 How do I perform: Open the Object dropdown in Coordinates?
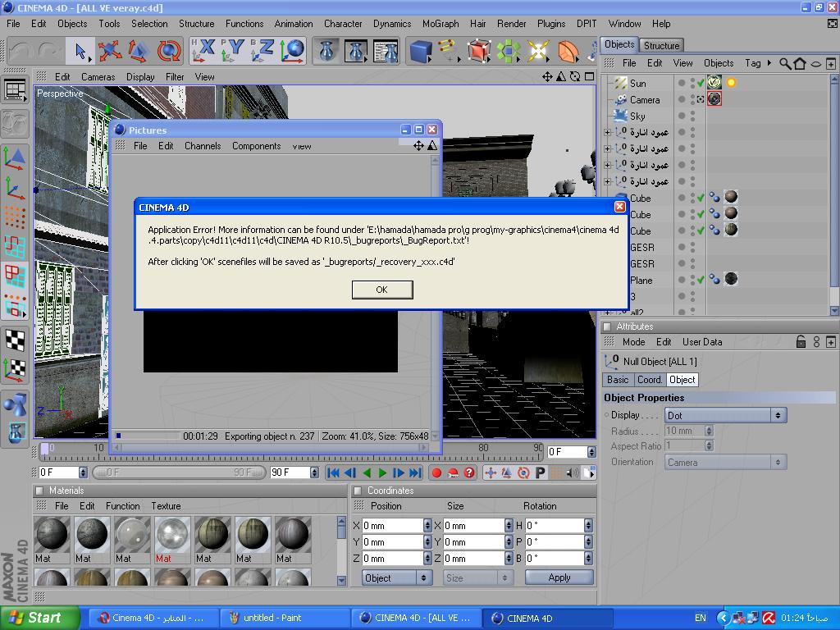coord(397,578)
